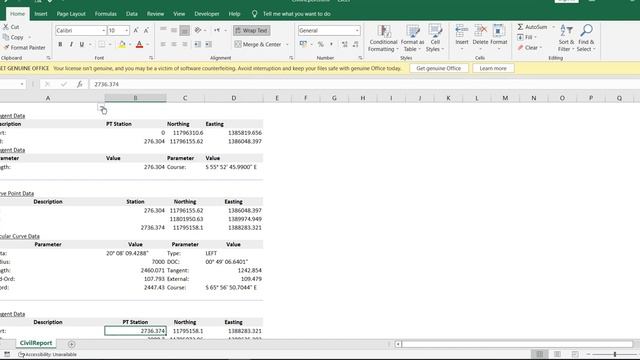Open Format as Table
Screen dimensions: 640x360
pos(412,38)
